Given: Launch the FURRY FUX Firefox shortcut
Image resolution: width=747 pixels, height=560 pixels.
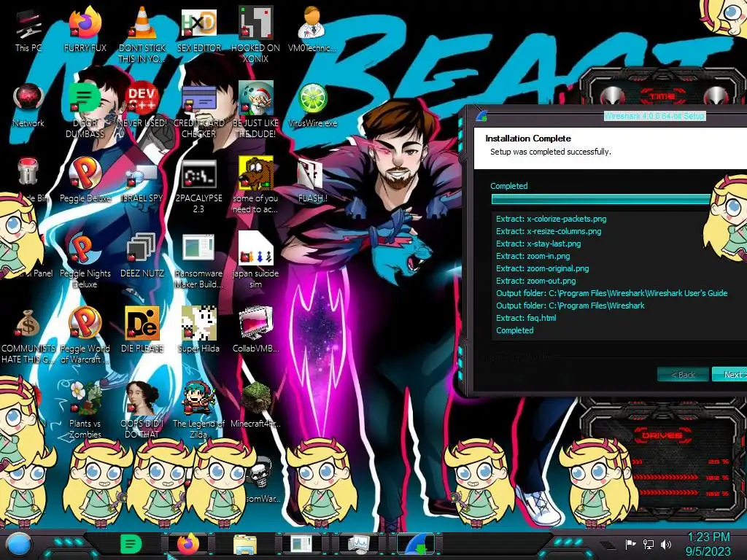Looking at the screenshot, I should click(85, 28).
